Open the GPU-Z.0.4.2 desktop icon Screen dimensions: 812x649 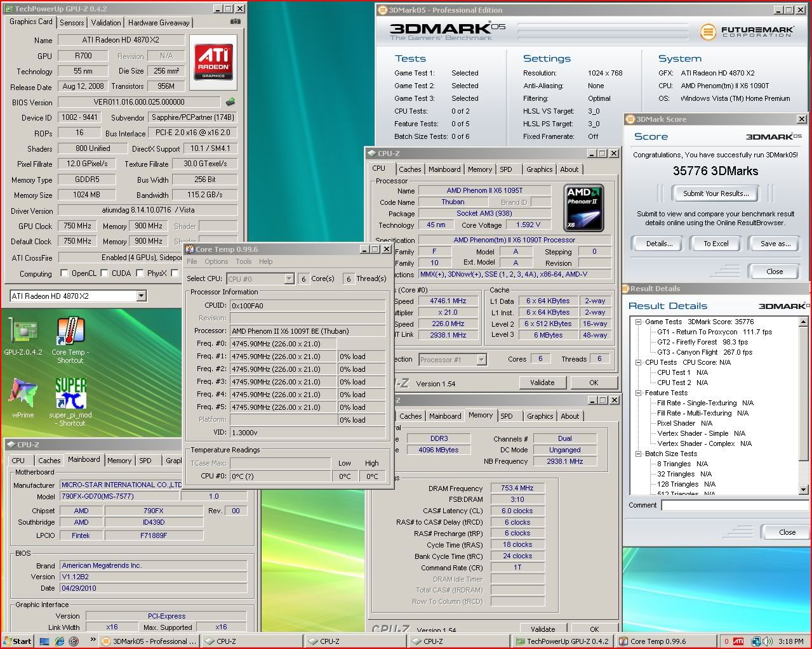[x=23, y=336]
